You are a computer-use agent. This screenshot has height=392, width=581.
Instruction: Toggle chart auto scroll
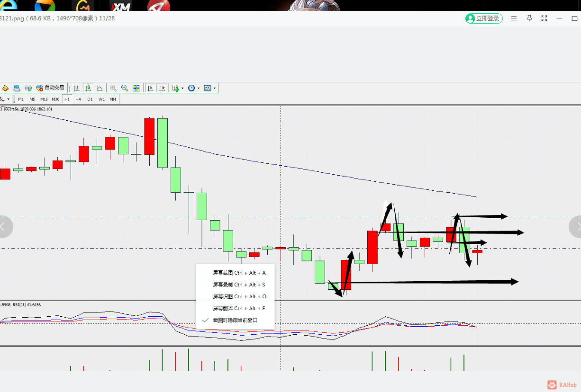[x=151, y=88]
